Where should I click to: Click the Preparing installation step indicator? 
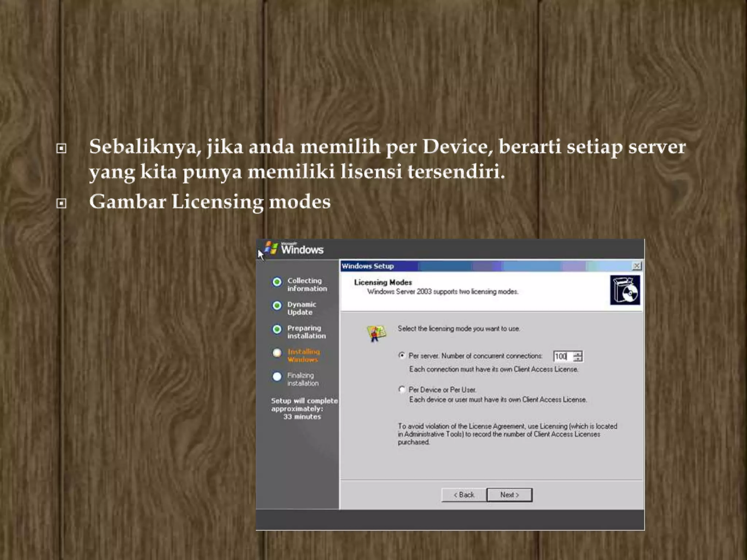pyautogui.click(x=277, y=329)
